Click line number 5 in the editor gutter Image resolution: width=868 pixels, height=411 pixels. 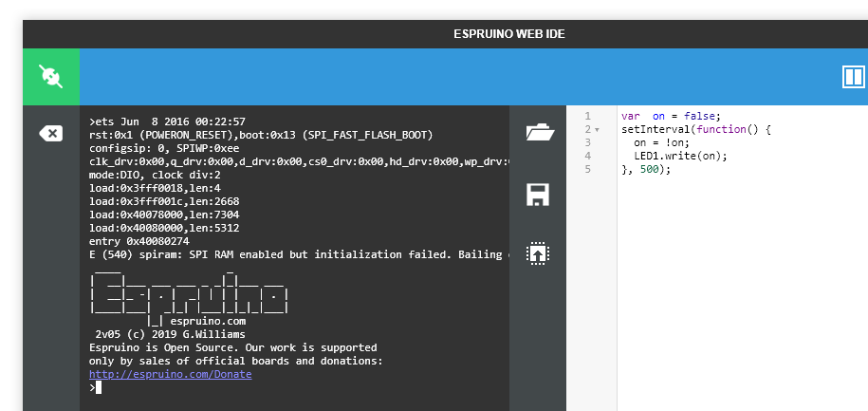coord(588,169)
